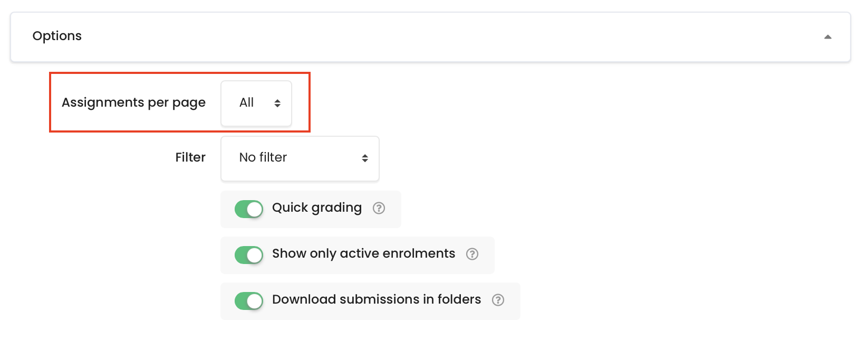
Task: Toggle Download submissions in folders switch
Action: (249, 301)
